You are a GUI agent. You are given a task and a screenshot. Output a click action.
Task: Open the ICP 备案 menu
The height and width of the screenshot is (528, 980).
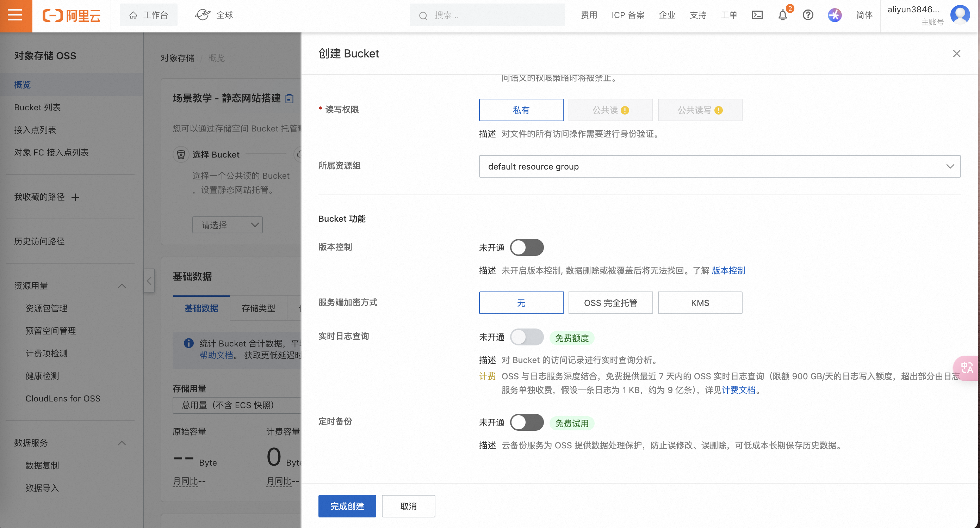coord(628,15)
